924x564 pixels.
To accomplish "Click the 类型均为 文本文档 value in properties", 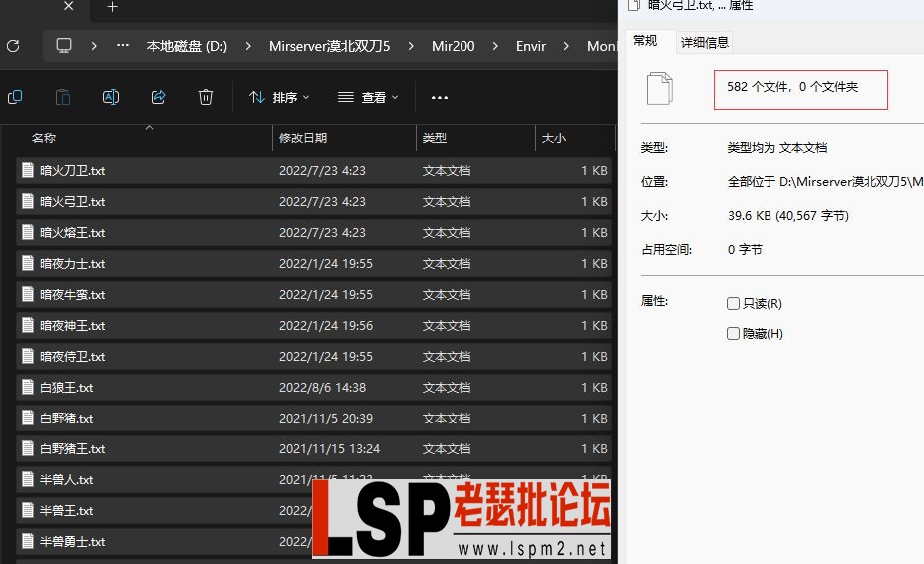I will point(777,147).
